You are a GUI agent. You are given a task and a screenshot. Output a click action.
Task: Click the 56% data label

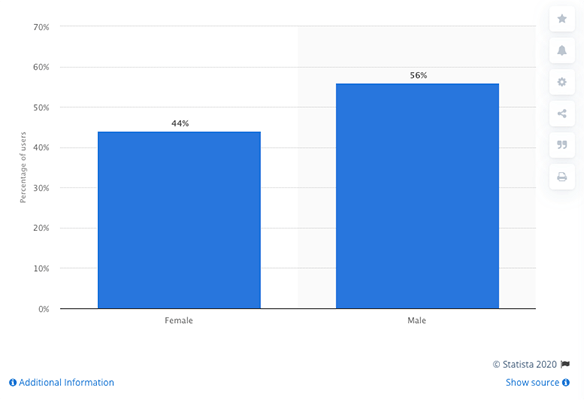tap(418, 75)
